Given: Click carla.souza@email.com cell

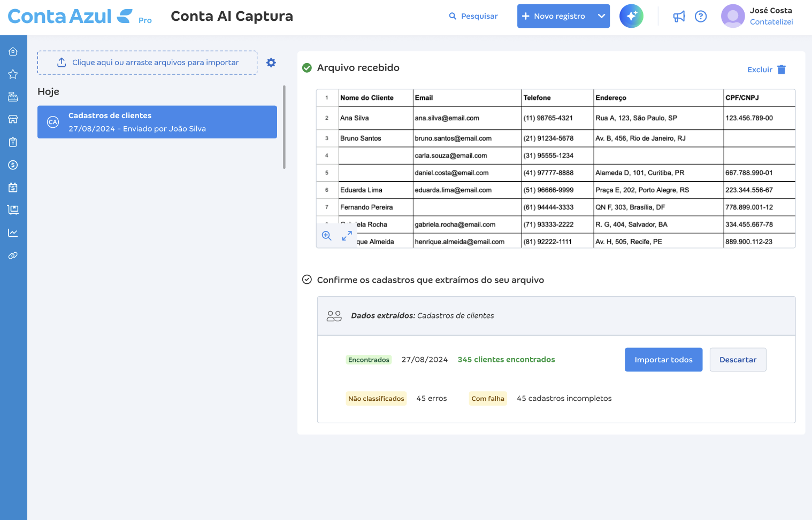Looking at the screenshot, I should pyautogui.click(x=468, y=156).
